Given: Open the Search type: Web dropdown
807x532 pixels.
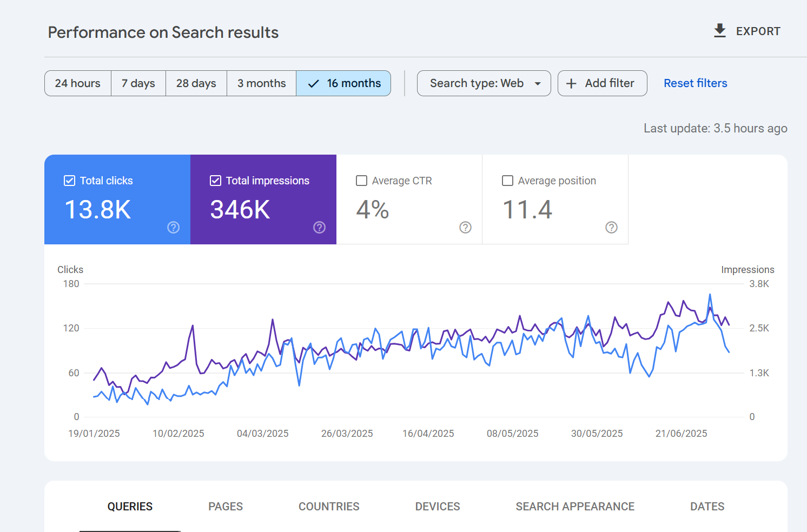Looking at the screenshot, I should coord(484,83).
